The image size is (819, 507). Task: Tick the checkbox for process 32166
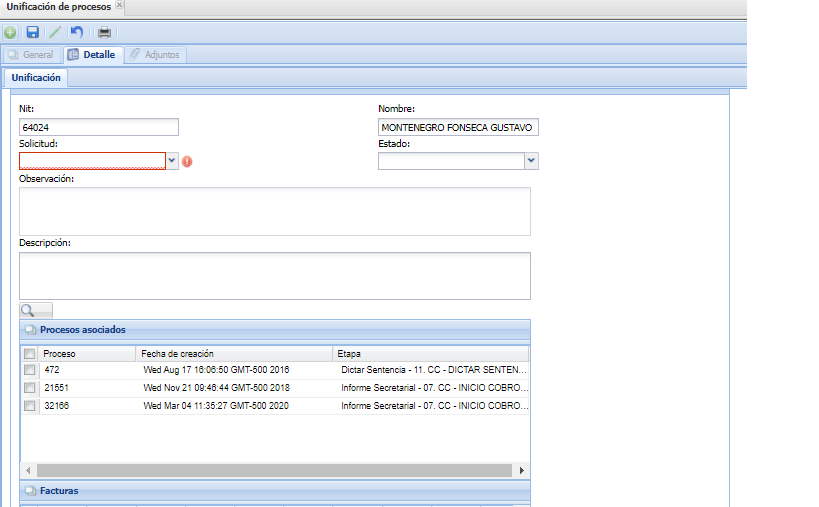[30, 406]
